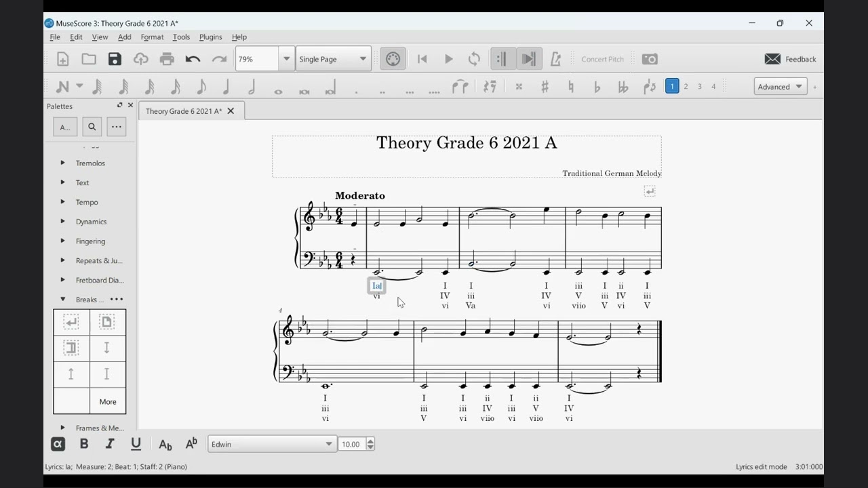Create a new score with toolbar icon
Viewport: 868px width, 488px height.
(x=62, y=59)
